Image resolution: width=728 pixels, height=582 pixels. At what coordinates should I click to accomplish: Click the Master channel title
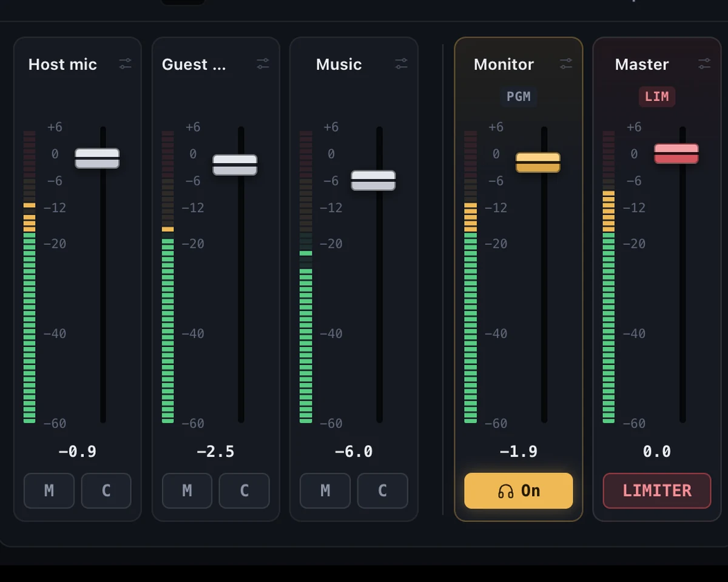(x=642, y=64)
